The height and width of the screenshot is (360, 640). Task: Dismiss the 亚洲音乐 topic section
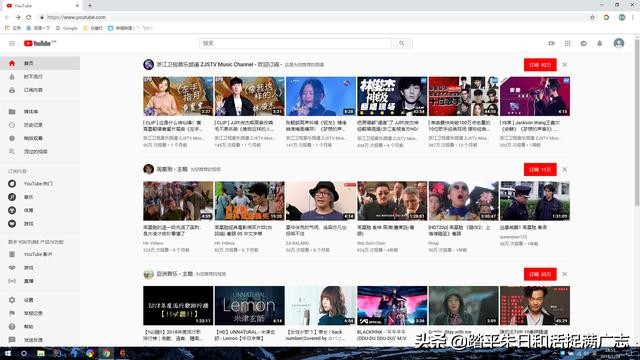pyautogui.click(x=564, y=274)
